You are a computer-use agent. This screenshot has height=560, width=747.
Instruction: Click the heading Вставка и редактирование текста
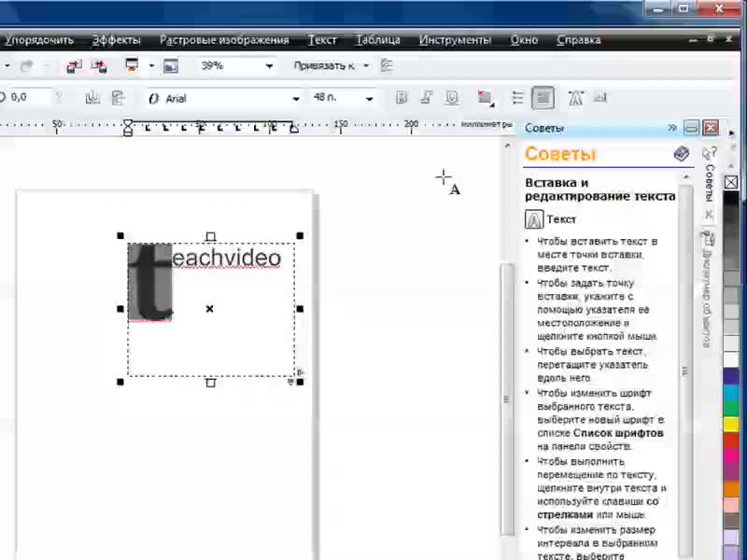coord(600,189)
